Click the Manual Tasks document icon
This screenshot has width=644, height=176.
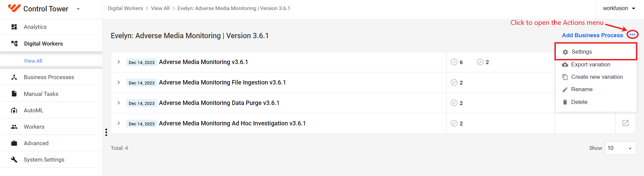tap(14, 94)
